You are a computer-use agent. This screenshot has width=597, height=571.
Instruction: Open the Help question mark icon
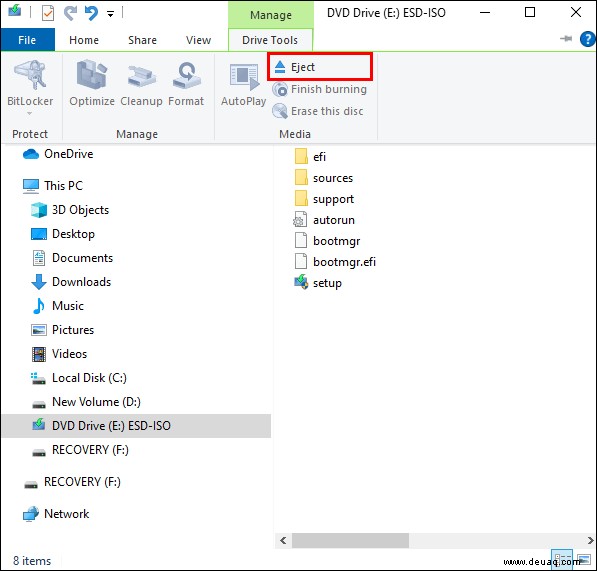587,39
